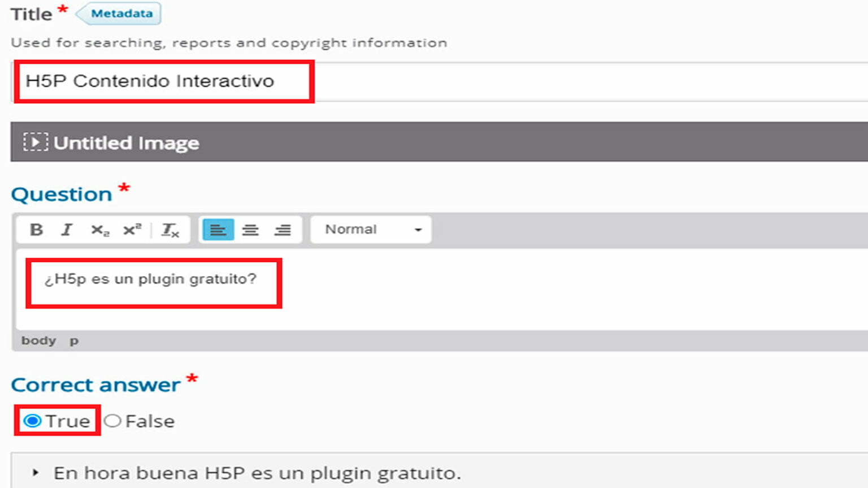Remove formatting from selected text
Screen dimensions: 868x488
point(170,230)
